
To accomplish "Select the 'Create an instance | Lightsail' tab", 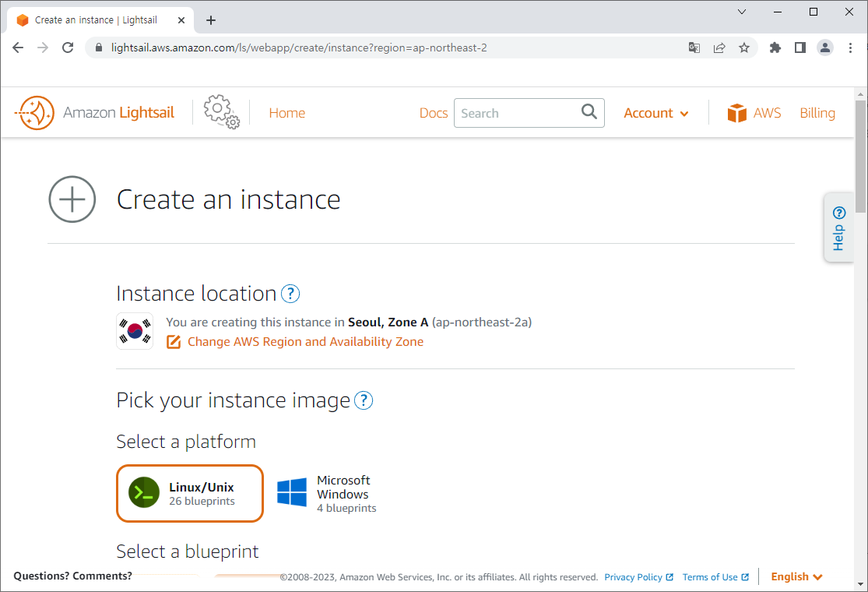I will (x=100, y=20).
